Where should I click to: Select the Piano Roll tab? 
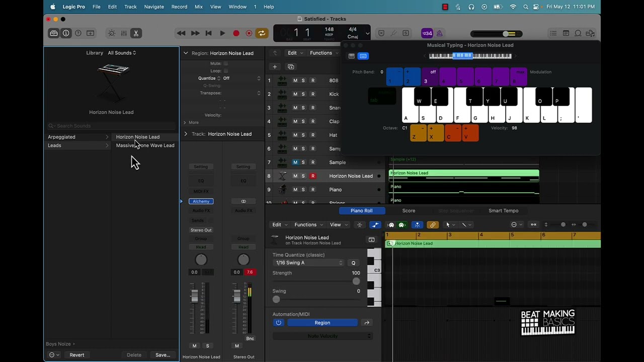[x=361, y=211]
